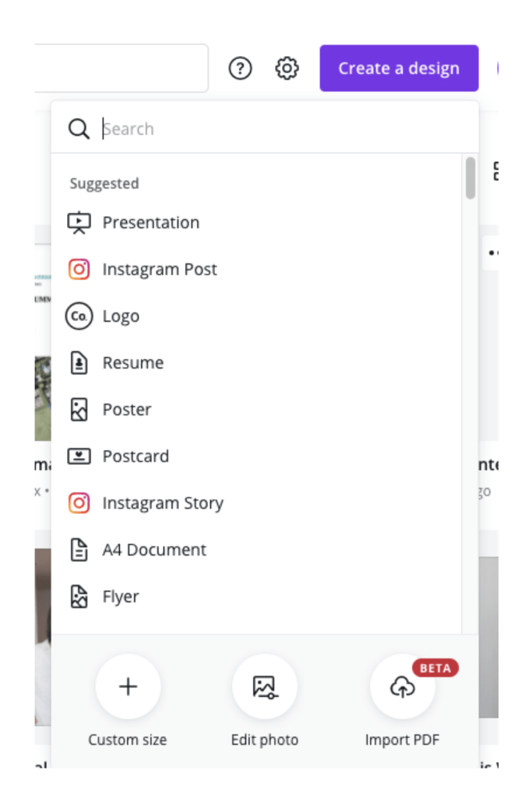Select the Flyer design icon

pos(79,596)
